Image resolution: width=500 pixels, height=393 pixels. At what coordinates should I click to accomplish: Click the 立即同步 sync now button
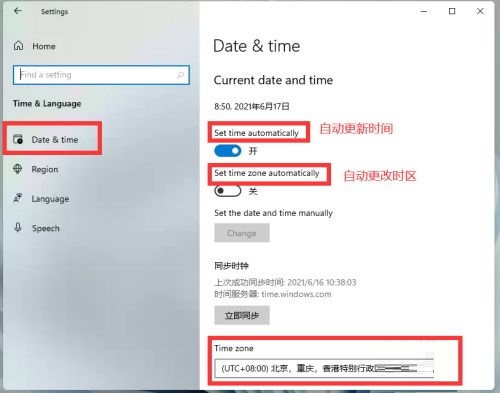[242, 315]
